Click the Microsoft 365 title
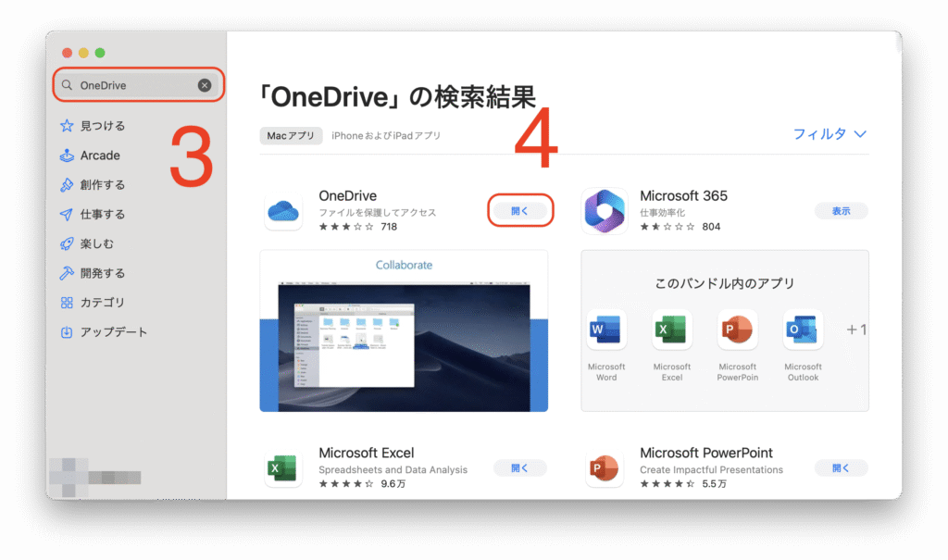Screen dimensions: 948x560 (x=684, y=196)
